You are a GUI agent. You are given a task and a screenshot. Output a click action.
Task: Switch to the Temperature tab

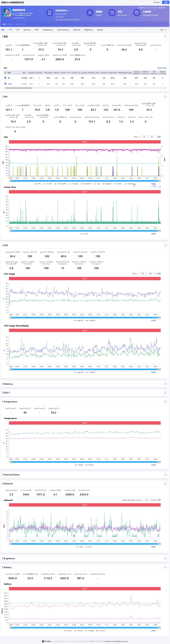coord(48,30)
